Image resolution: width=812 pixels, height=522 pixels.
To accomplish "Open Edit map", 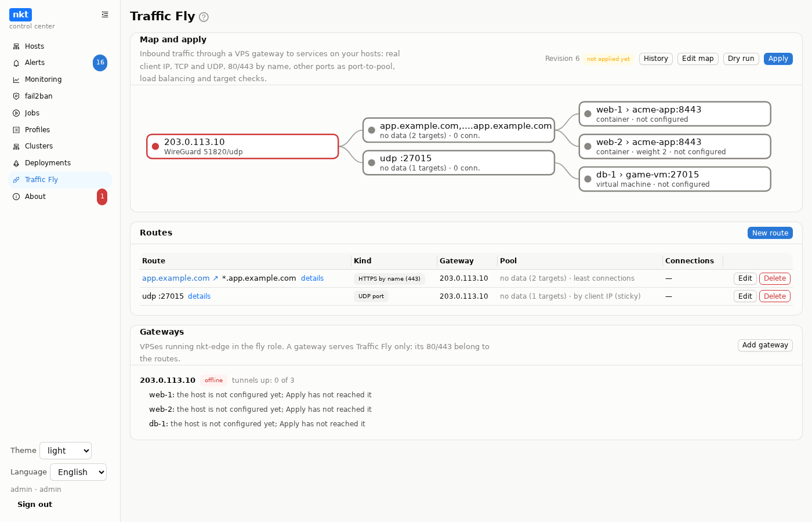I will click(698, 59).
